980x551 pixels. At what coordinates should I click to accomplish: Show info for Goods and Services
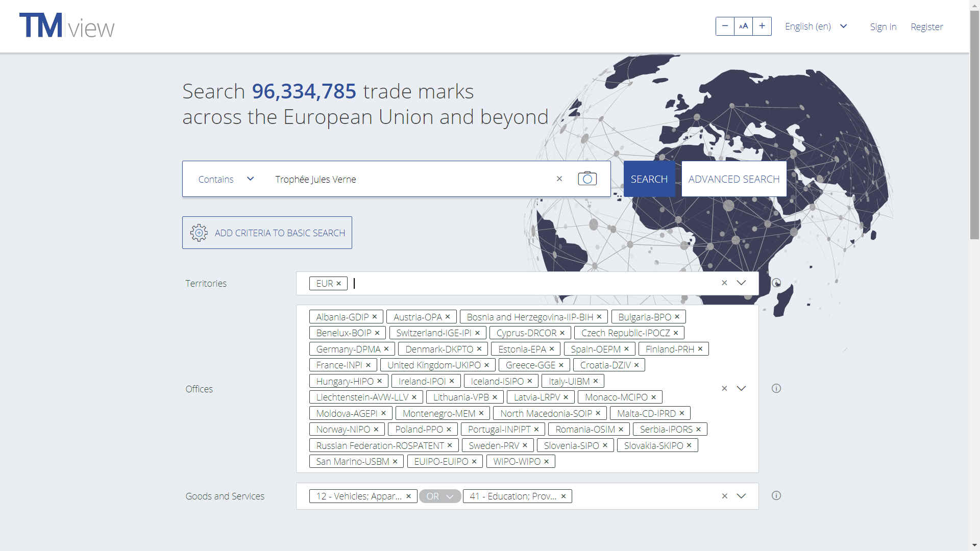776,495
